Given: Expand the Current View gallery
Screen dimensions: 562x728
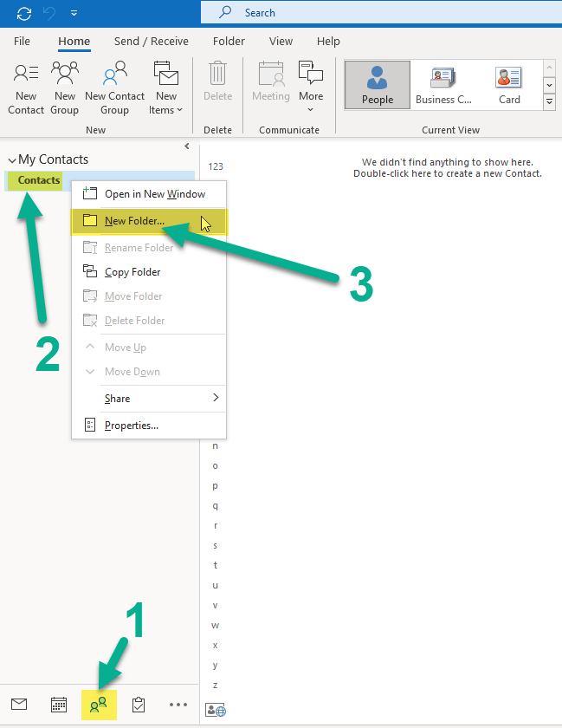Looking at the screenshot, I should (x=549, y=102).
